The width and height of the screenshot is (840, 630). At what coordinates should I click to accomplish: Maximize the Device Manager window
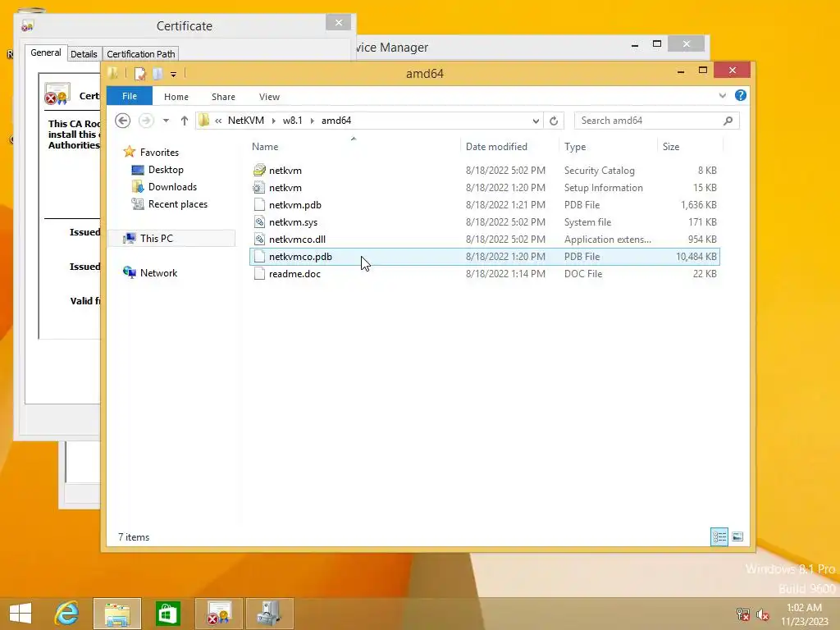point(657,44)
